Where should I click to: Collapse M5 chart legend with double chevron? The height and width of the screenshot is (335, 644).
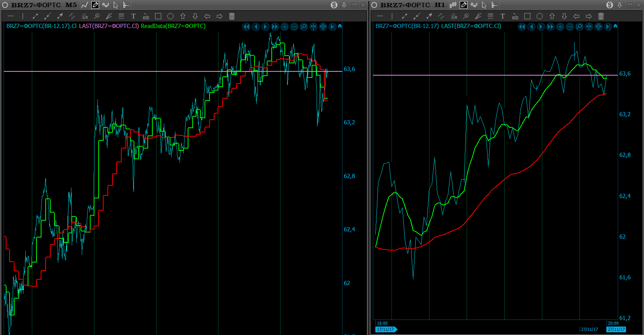point(340,26)
